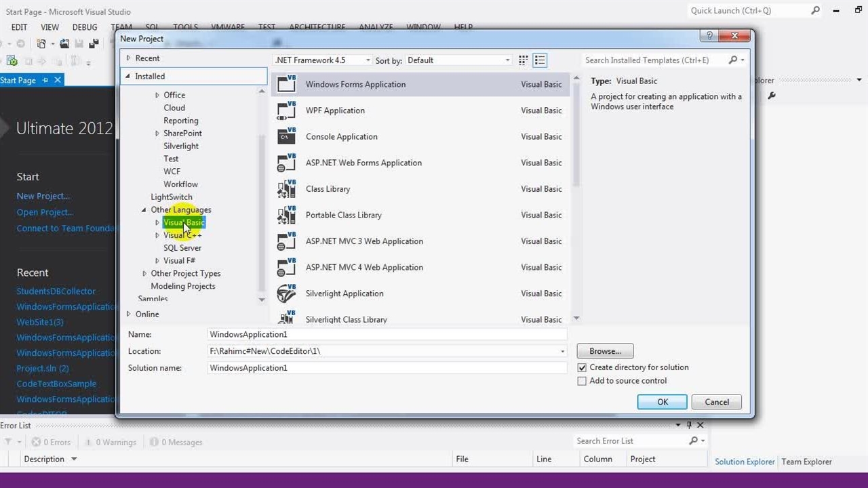Select the Class Library template icon
The height and width of the screenshot is (488, 868).
[287, 188]
